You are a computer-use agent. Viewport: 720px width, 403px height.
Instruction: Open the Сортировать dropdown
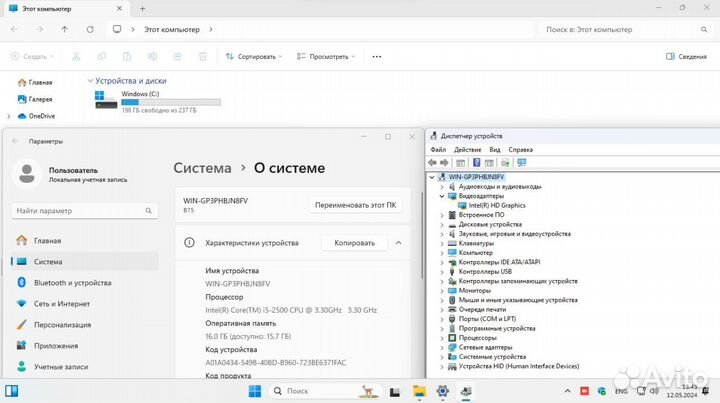(254, 56)
